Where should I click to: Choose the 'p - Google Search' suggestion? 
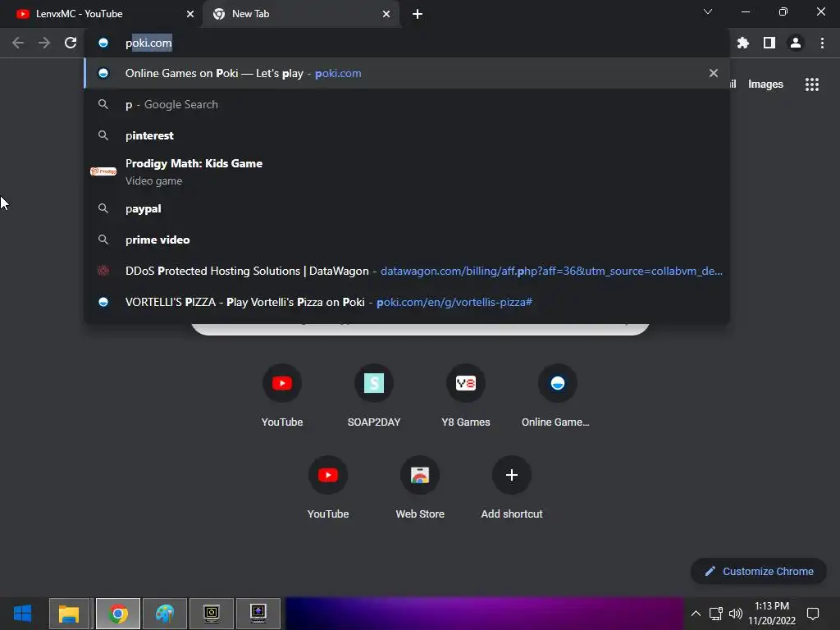(x=407, y=104)
